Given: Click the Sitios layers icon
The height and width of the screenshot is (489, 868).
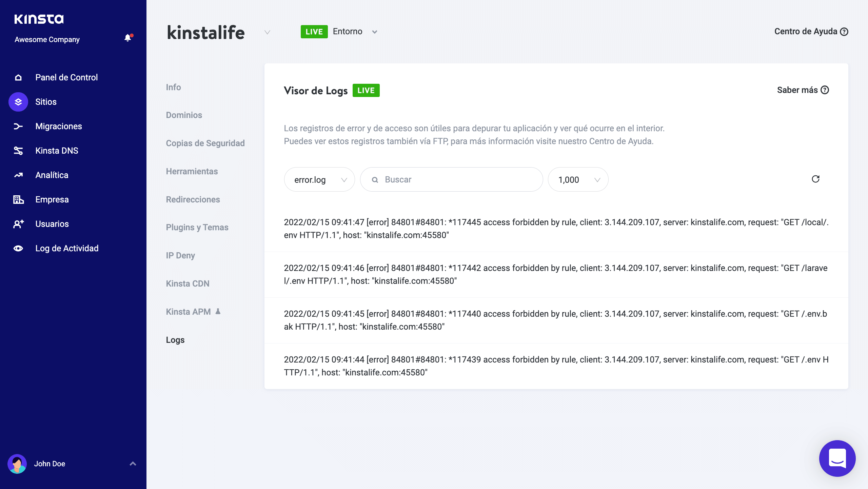Looking at the screenshot, I should 18,102.
